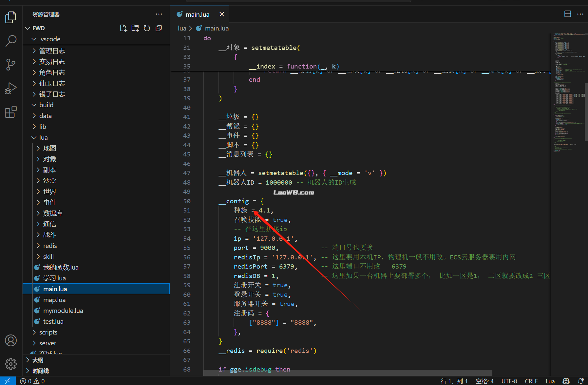588x385 pixels.
Task: Expand the skill folder
Action: click(96, 256)
